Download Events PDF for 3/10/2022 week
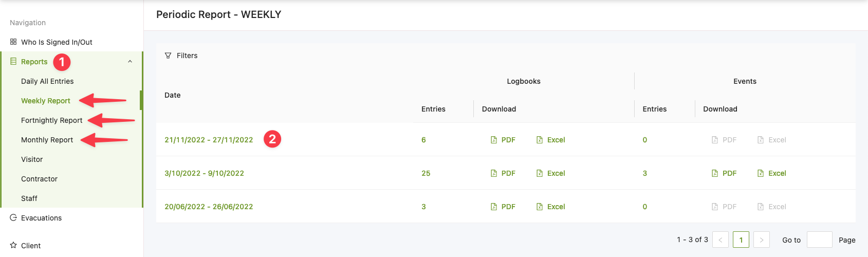The width and height of the screenshot is (868, 257). (x=724, y=173)
